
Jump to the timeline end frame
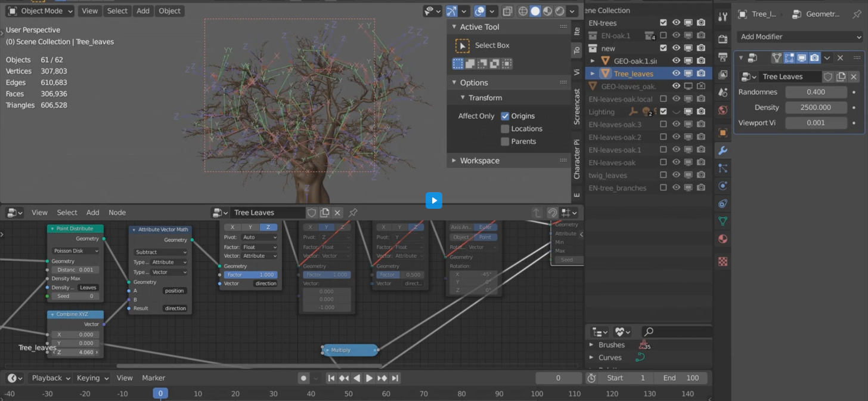point(395,378)
